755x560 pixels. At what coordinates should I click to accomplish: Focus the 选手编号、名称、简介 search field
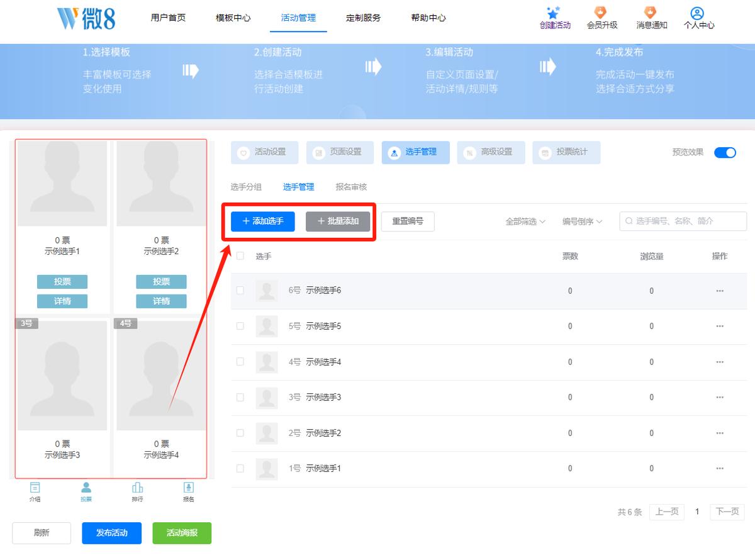683,221
